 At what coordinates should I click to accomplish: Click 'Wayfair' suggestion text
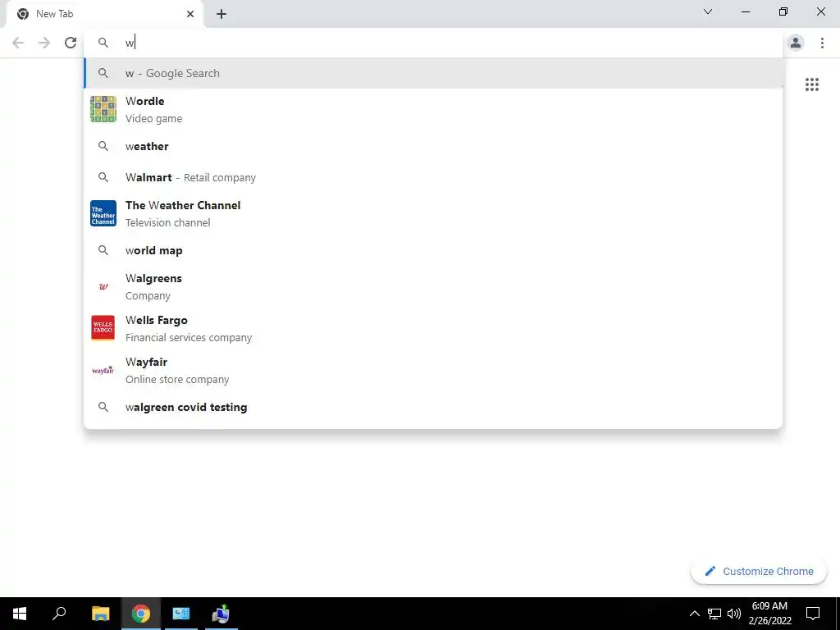point(146,362)
